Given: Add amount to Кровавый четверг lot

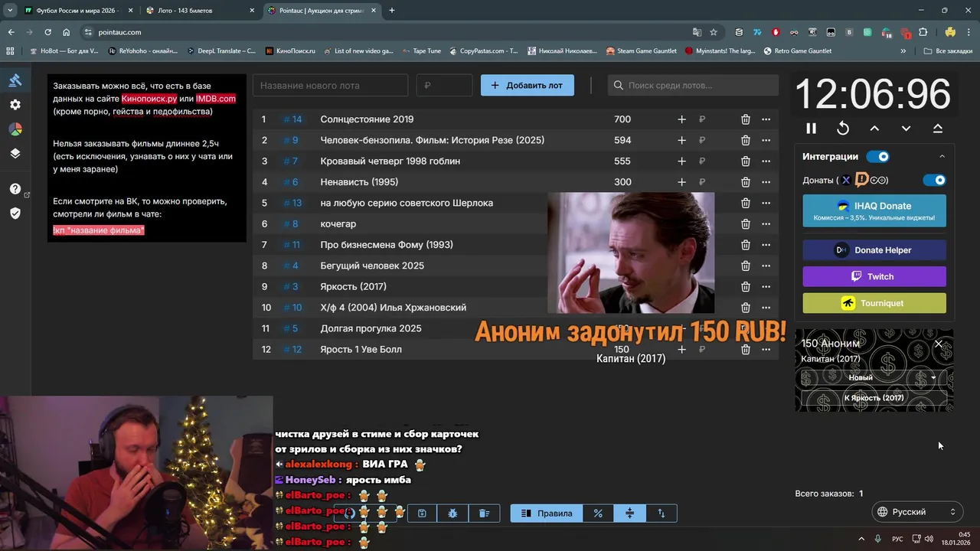Looking at the screenshot, I should coord(681,161).
